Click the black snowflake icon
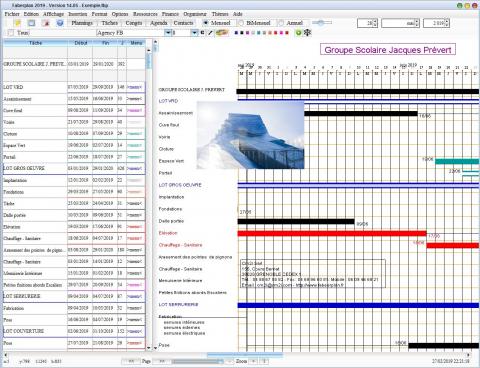 [x=307, y=33]
